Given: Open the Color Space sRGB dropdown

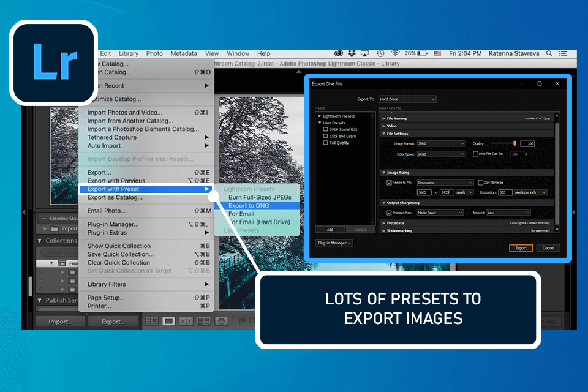Looking at the screenshot, I should (441, 154).
